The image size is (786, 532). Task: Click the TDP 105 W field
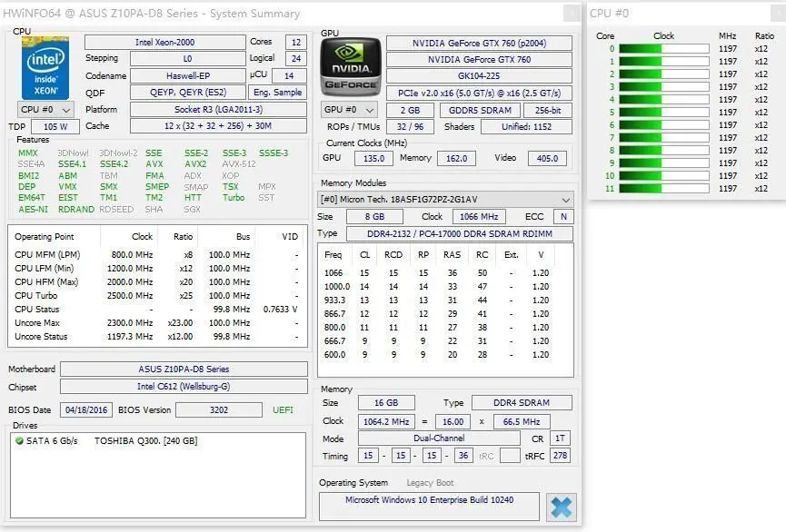(x=55, y=127)
